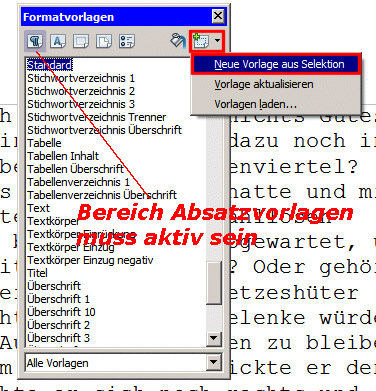Select Überschrift 10 style
376x391 pixels.
[x=61, y=312]
